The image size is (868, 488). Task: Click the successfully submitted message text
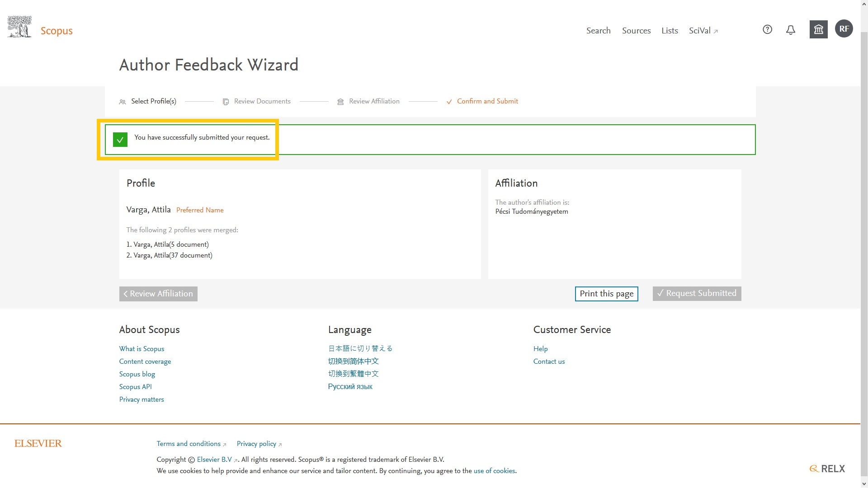click(x=202, y=137)
